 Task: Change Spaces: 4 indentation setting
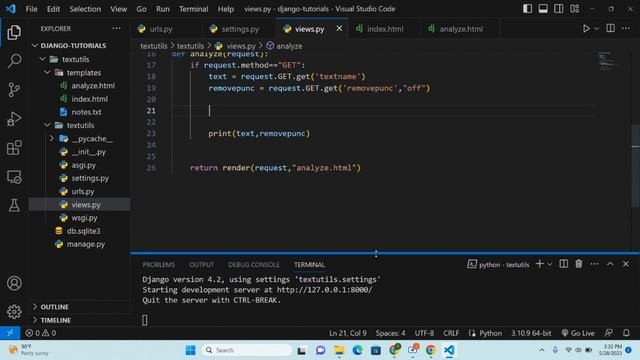pyautogui.click(x=390, y=333)
